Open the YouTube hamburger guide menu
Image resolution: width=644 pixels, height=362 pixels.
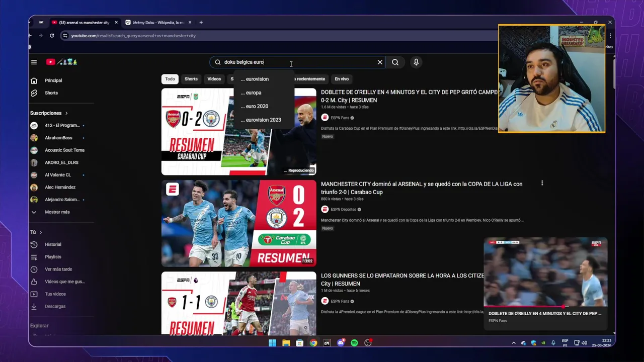[34, 62]
